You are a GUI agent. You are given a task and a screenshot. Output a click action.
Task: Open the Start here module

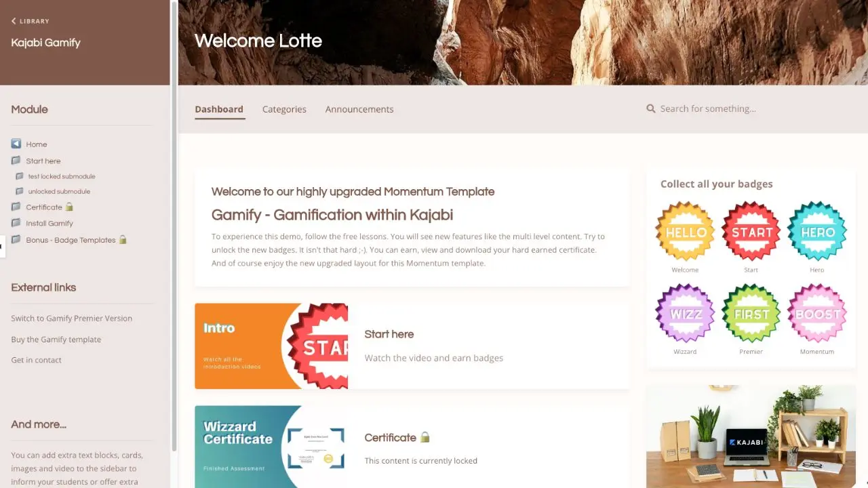point(43,161)
